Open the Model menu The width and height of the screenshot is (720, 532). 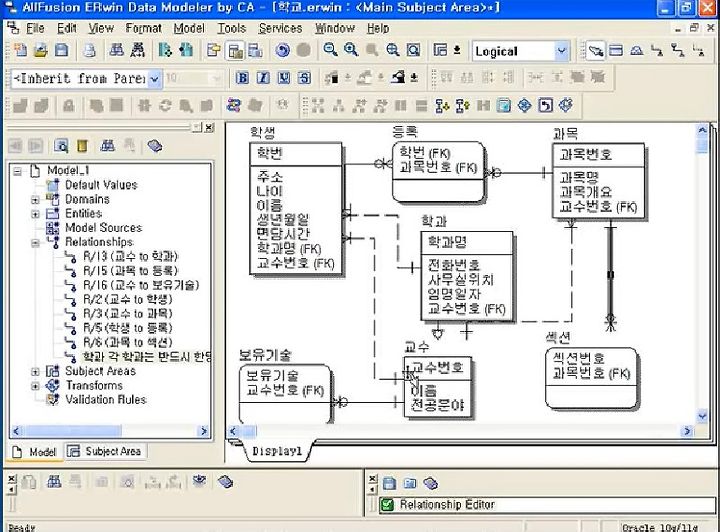tap(189, 28)
